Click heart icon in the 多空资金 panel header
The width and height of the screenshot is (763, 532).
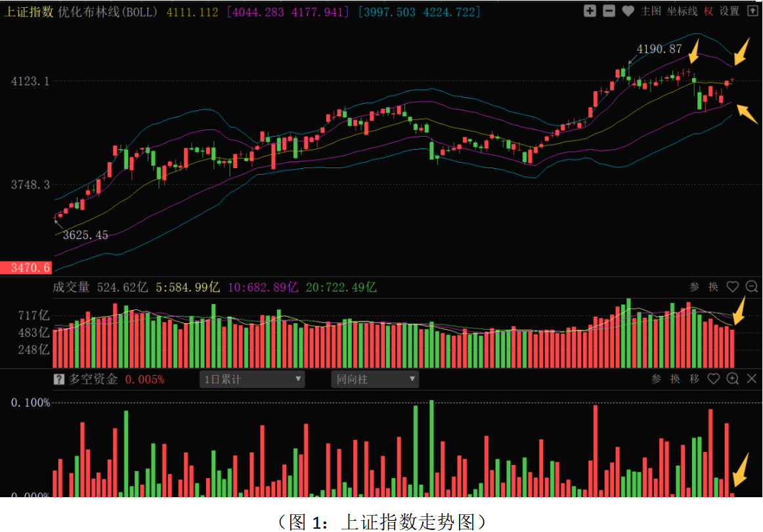[x=714, y=378]
